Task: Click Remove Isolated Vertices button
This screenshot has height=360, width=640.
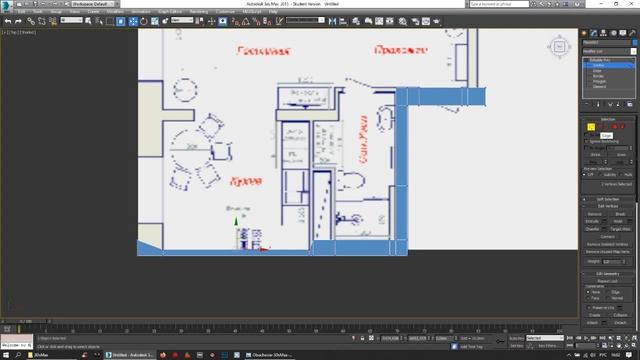Action: pyautogui.click(x=607, y=244)
